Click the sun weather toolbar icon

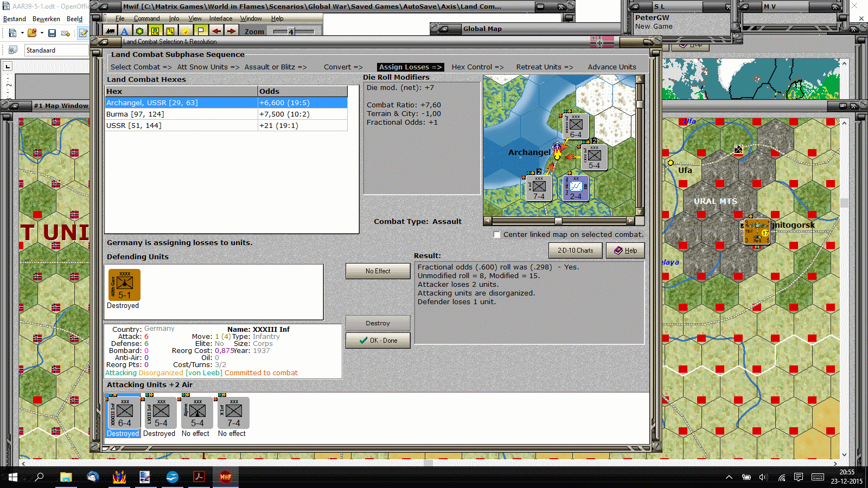186,31
